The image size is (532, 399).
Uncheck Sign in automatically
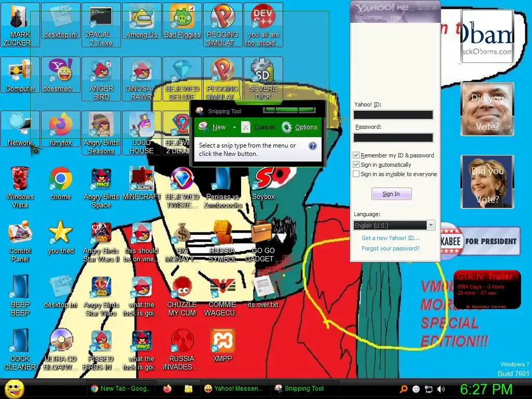click(356, 165)
